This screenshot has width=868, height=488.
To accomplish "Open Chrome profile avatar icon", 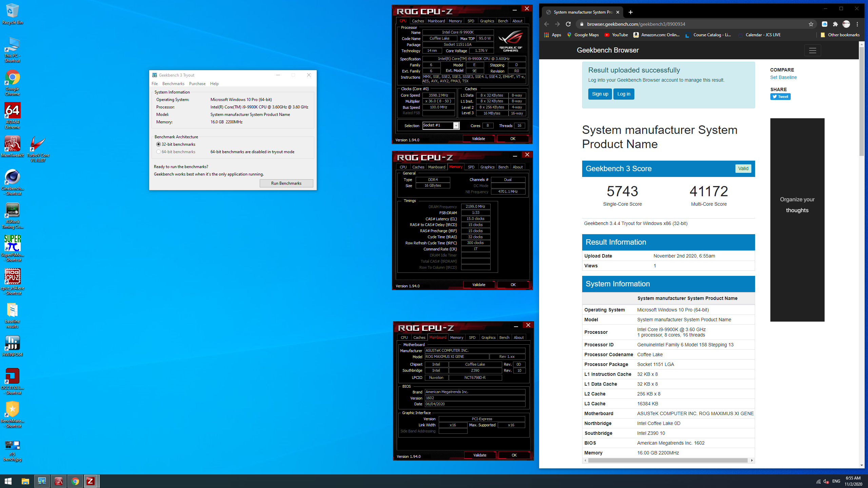I will pos(846,24).
